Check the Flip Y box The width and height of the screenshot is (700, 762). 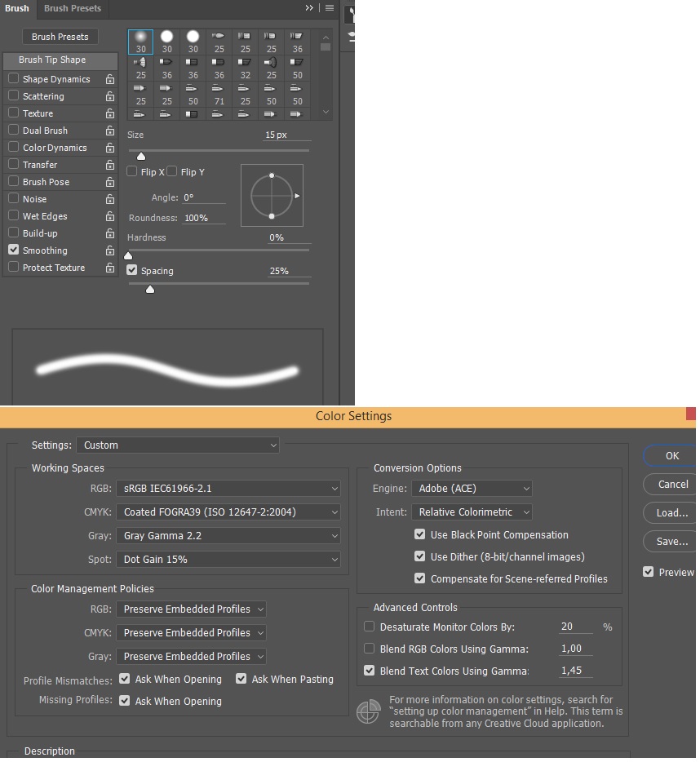[171, 171]
